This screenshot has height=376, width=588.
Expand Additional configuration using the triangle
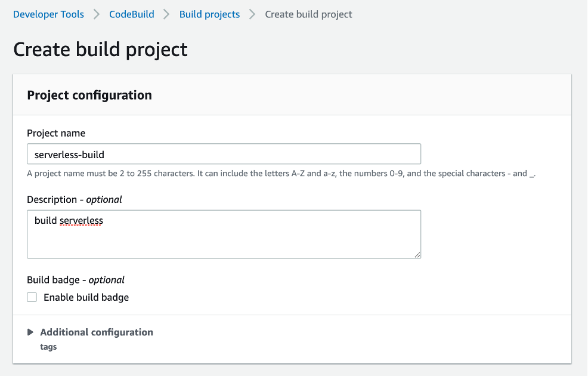(30, 332)
